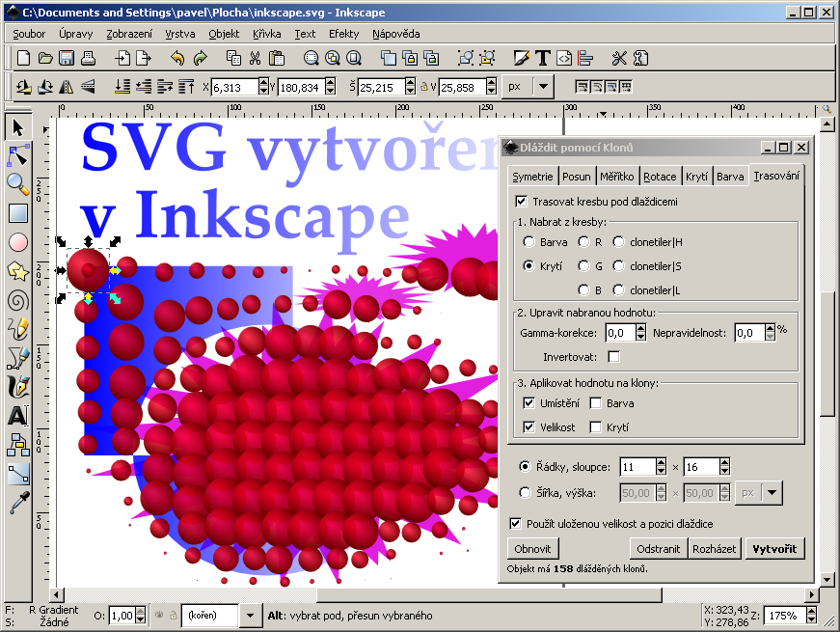
Task: Select the Gradient tool
Action: [x=18, y=474]
